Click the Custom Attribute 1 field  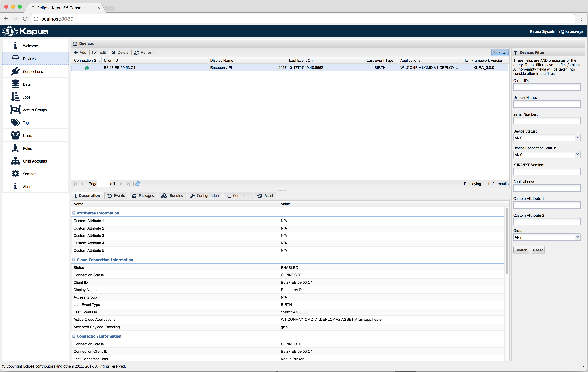pos(547,205)
